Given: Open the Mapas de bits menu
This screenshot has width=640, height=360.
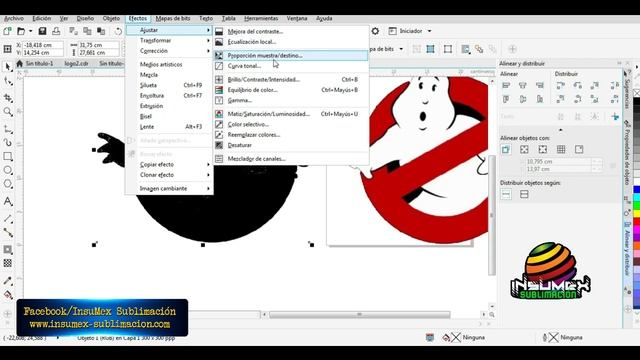Looking at the screenshot, I should (x=173, y=18).
